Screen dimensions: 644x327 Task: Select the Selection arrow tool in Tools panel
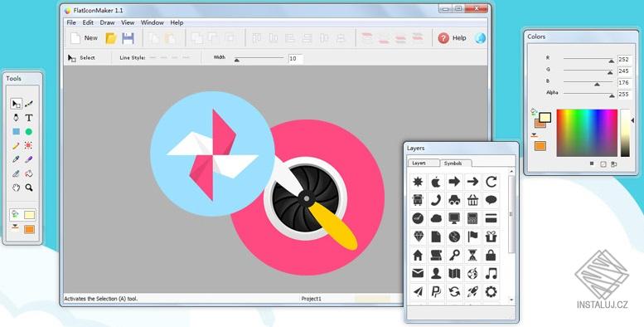(x=16, y=104)
